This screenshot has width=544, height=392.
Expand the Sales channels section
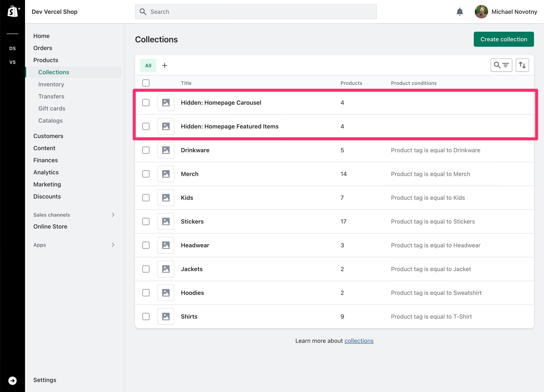[x=113, y=215]
